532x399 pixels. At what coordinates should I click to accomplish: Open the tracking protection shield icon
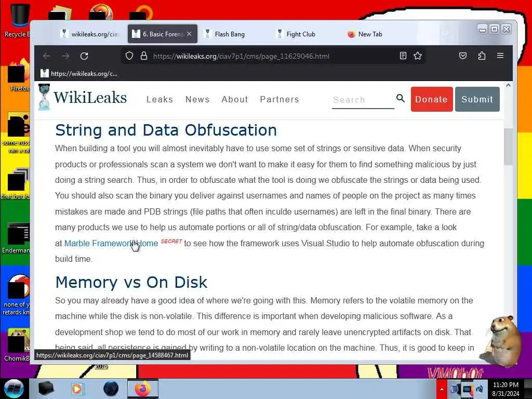[x=129, y=56]
